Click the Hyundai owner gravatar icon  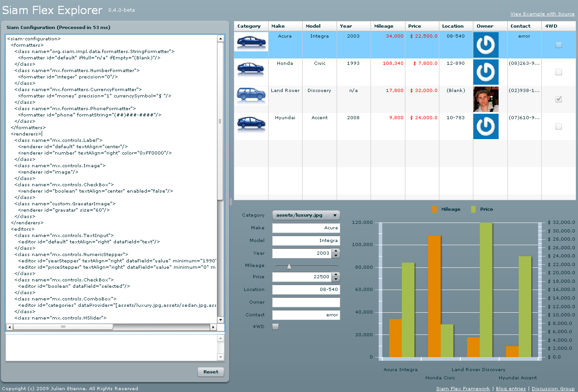tap(486, 126)
